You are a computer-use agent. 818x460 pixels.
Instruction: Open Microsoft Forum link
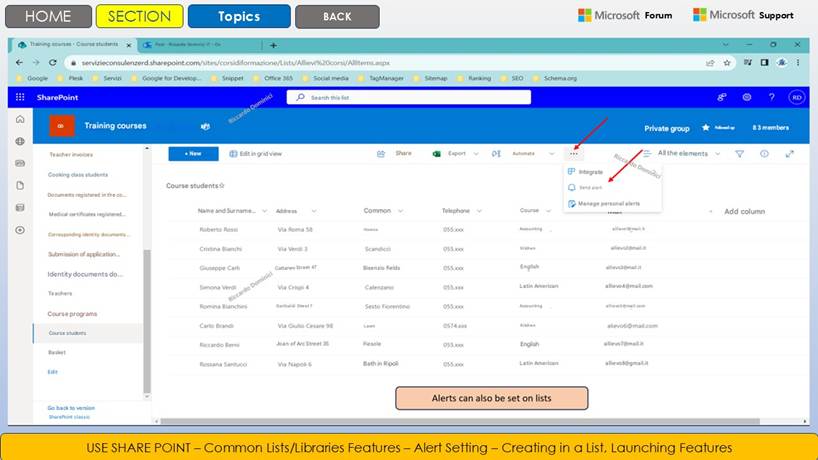coord(625,15)
